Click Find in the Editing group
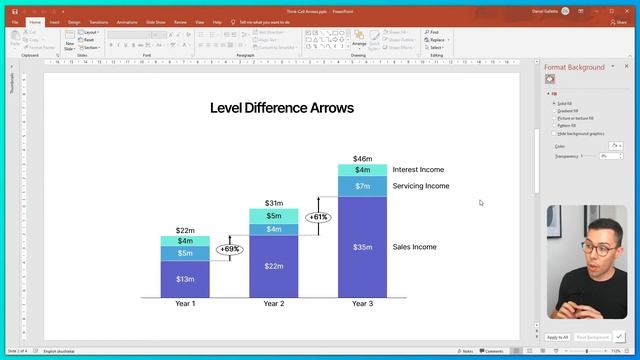The height and width of the screenshot is (360, 640). [x=431, y=32]
